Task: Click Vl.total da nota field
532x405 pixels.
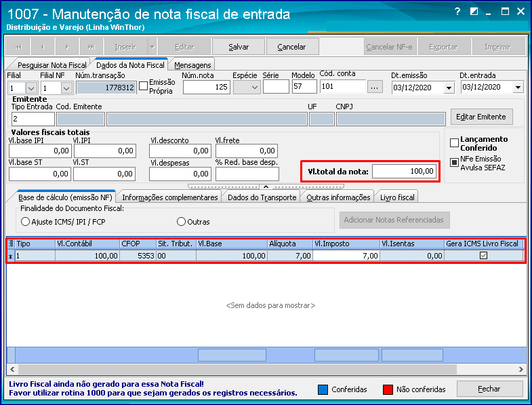Action: coord(404,171)
